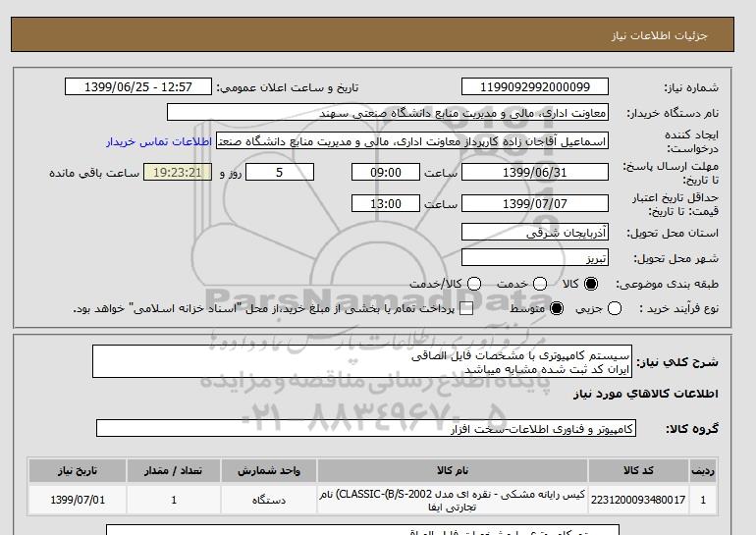
Task: Click the ردیف column header
Action: pos(703,470)
